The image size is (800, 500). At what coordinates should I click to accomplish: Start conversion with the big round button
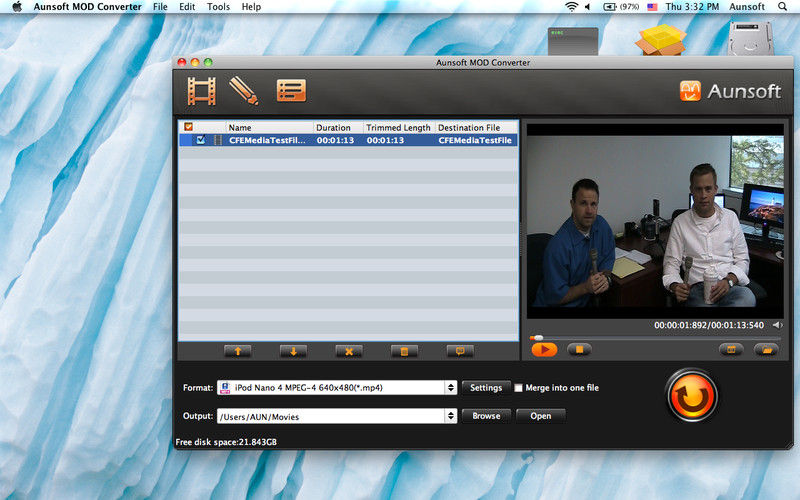coord(692,396)
